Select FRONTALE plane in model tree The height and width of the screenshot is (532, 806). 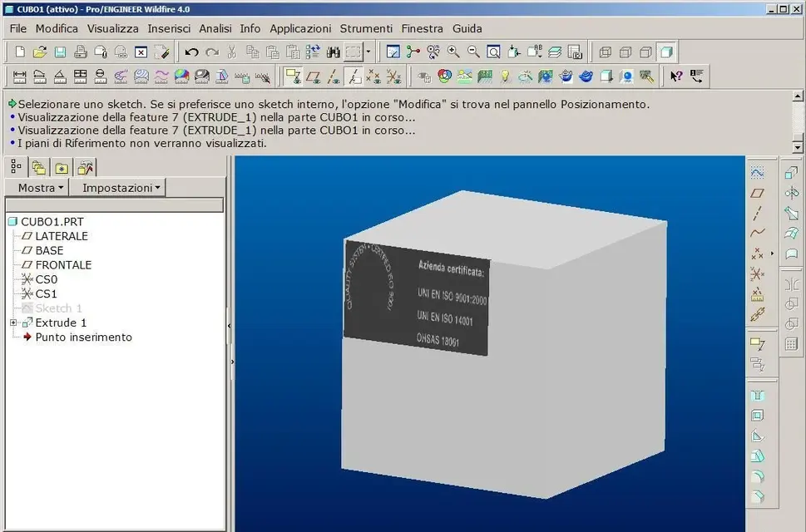pos(63,265)
